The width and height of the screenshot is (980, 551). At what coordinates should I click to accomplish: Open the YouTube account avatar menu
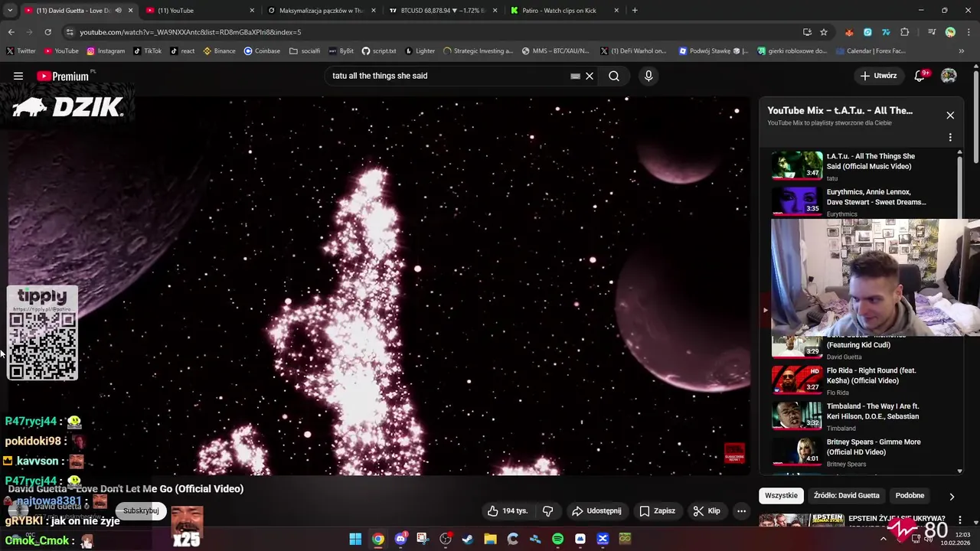[949, 76]
